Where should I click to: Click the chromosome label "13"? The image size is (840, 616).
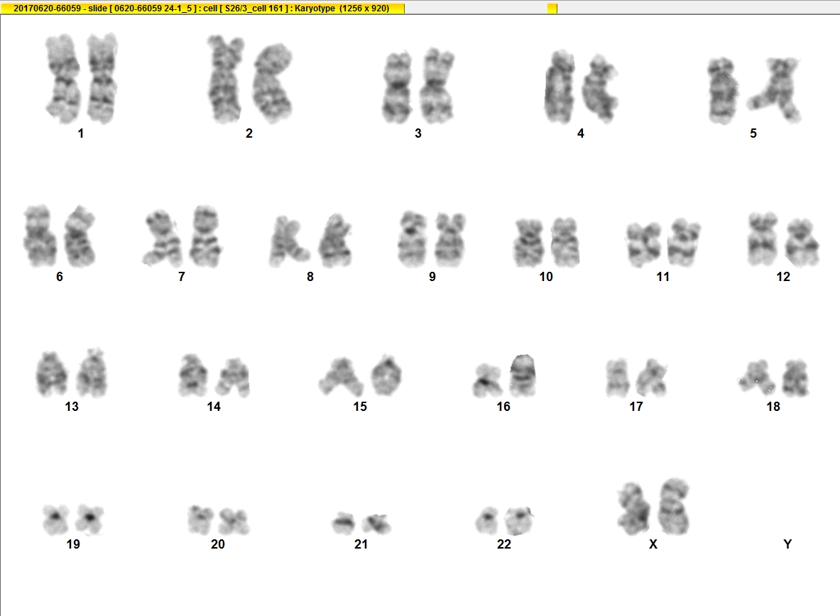click(72, 407)
